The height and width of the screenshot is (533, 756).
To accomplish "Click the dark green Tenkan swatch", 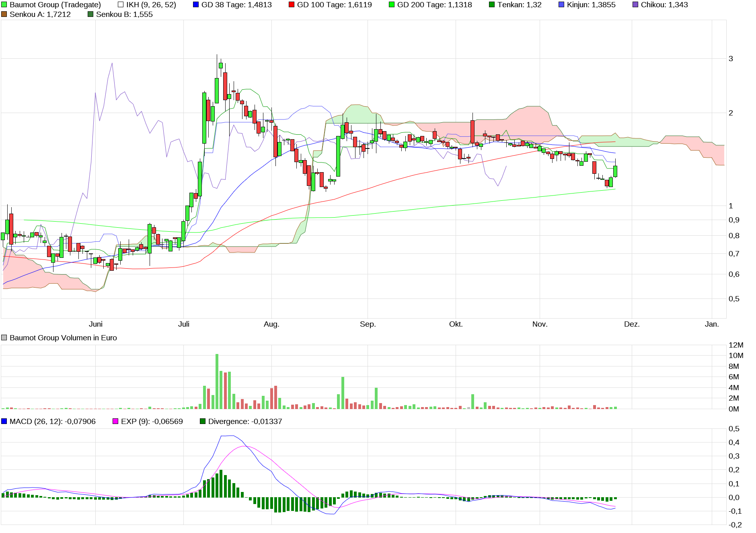I will (x=492, y=5).
